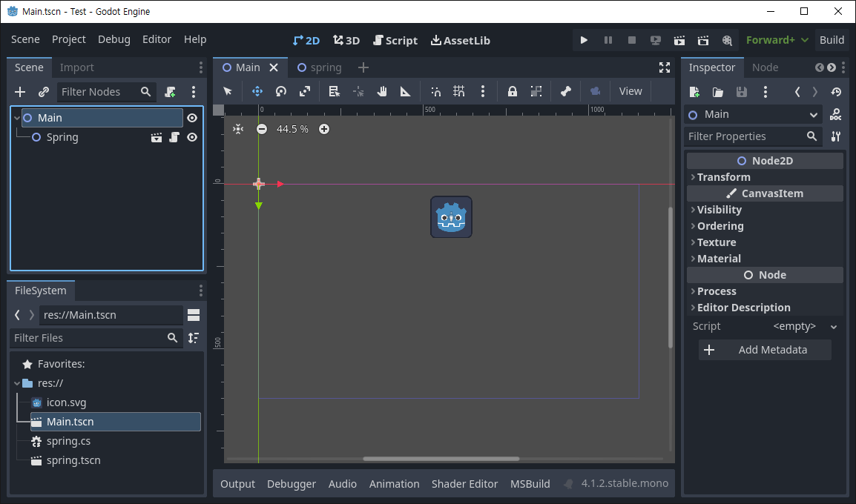Screen dimensions: 856x504
Task: Open skeleton bone options
Action: click(566, 91)
